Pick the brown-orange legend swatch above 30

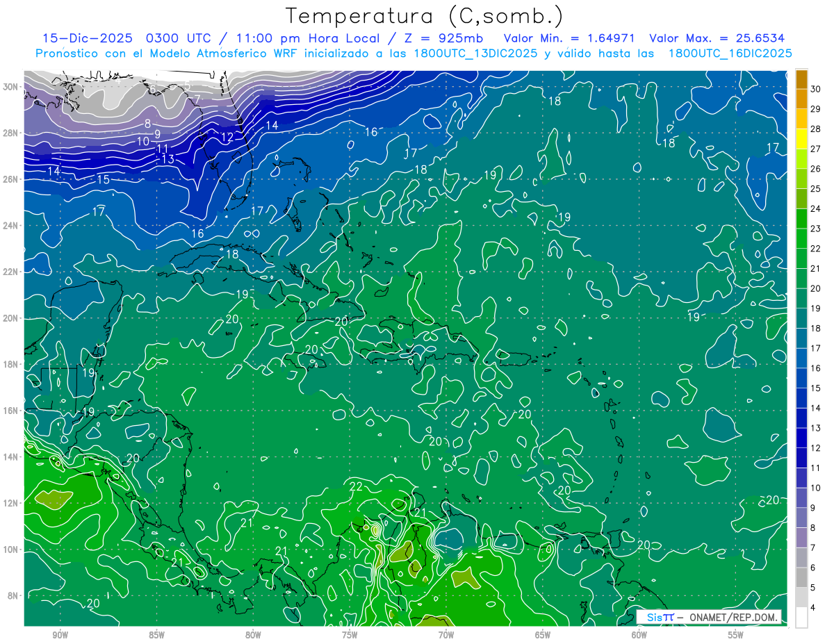coord(801,79)
